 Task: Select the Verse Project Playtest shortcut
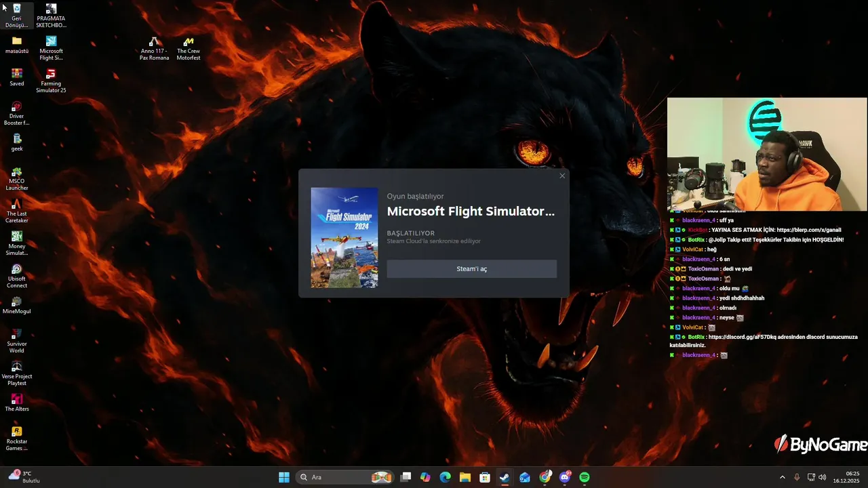(x=17, y=373)
